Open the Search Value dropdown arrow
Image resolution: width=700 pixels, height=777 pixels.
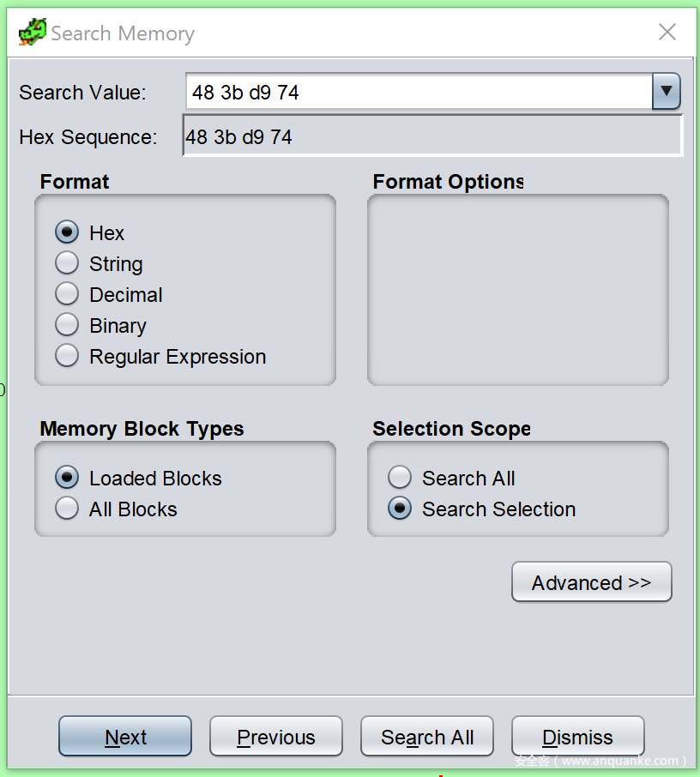pyautogui.click(x=666, y=92)
